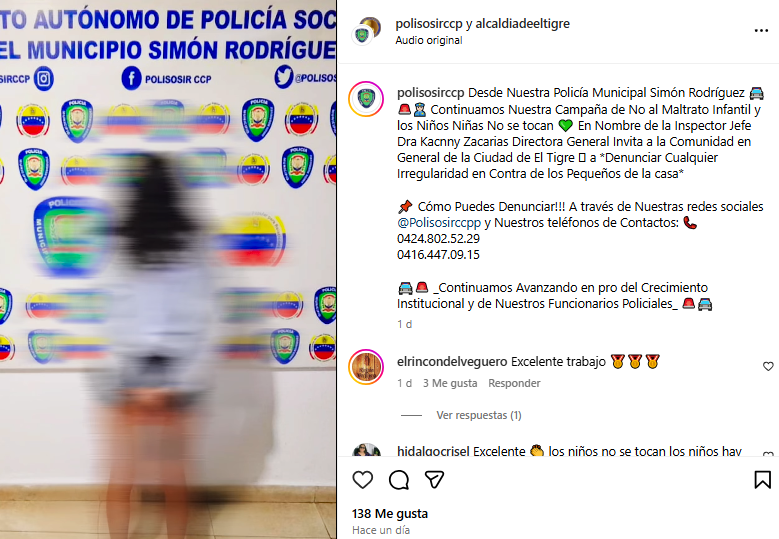The image size is (779, 539).
Task: Click Responder under elrincondelveguero's comment
Action: pyautogui.click(x=514, y=383)
